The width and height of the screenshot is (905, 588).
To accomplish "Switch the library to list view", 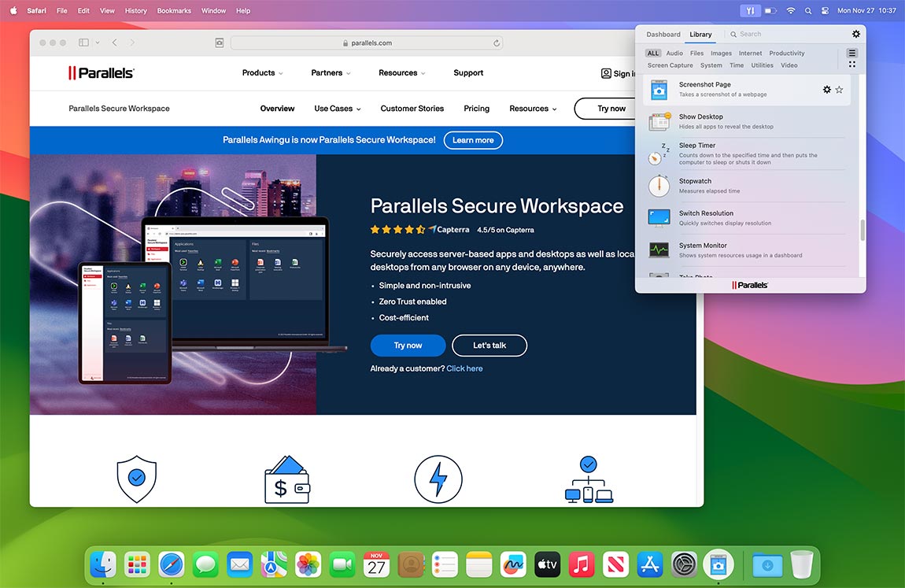I will tap(851, 54).
